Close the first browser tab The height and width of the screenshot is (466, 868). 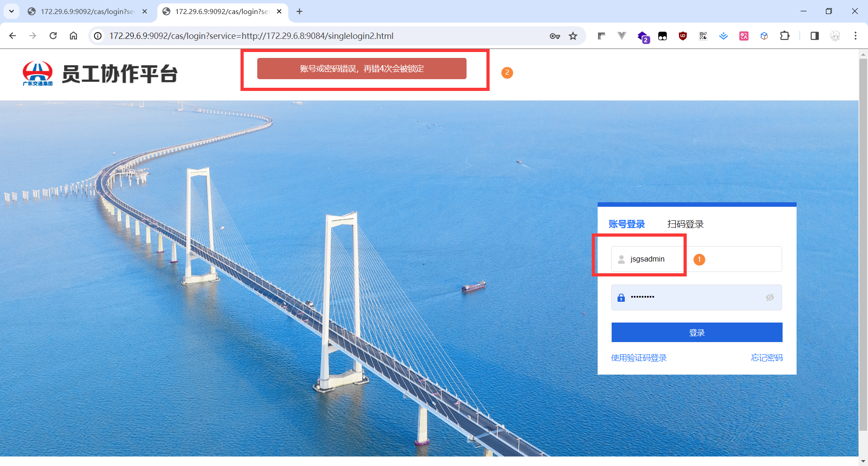point(145,11)
